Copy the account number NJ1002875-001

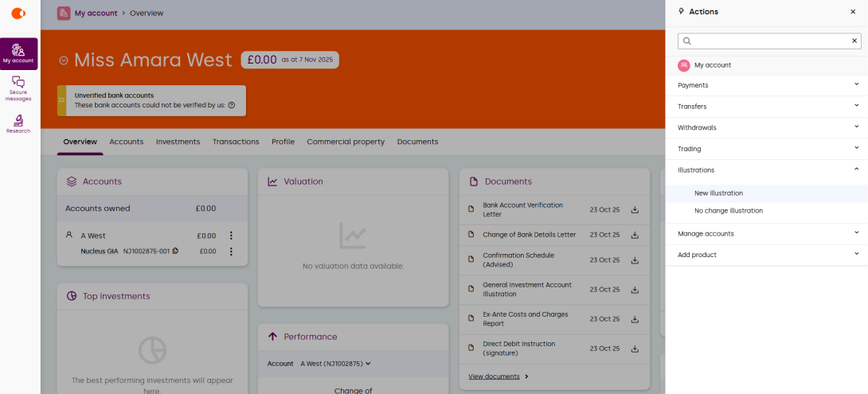coord(175,252)
